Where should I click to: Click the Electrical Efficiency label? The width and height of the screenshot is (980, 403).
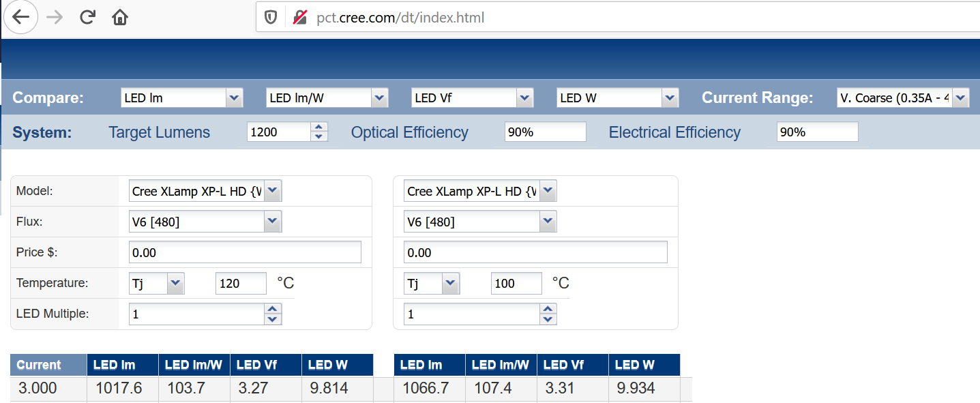point(674,132)
